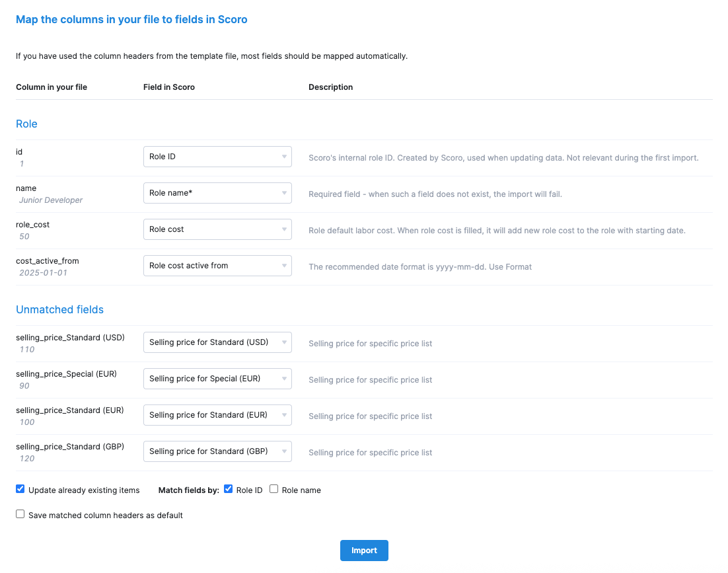Click the 'Field in Scoro' column header
The image size is (728, 573).
pyautogui.click(x=169, y=87)
